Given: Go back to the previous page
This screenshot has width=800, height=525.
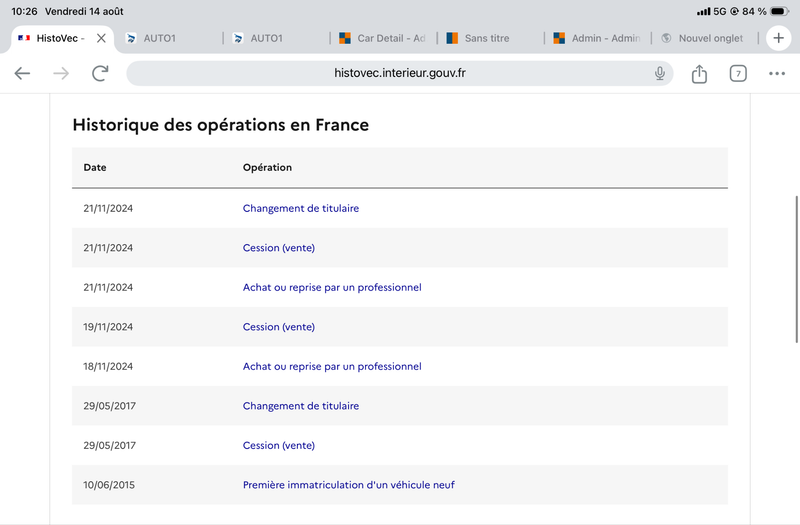Looking at the screenshot, I should [x=22, y=73].
